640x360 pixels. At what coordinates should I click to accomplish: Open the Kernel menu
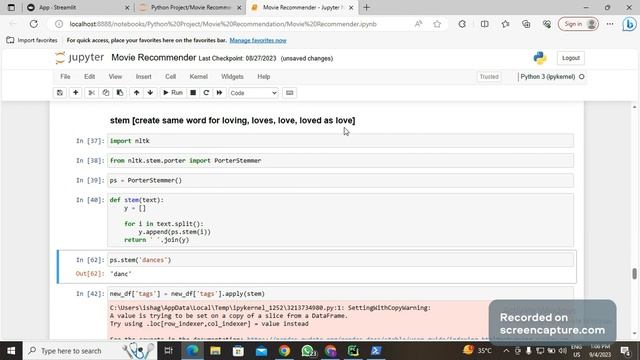199,77
